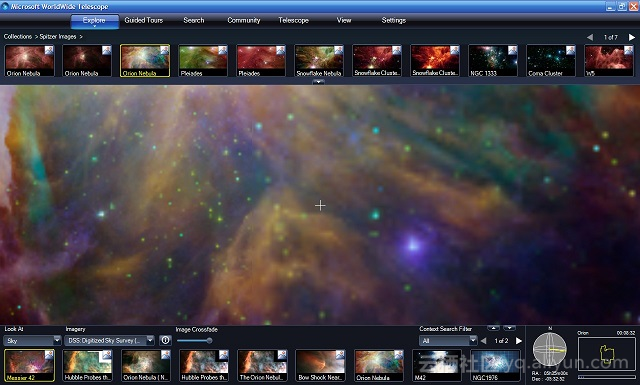Go to previous context page of 1 of 2
This screenshot has height=385, width=640.
tap(484, 340)
